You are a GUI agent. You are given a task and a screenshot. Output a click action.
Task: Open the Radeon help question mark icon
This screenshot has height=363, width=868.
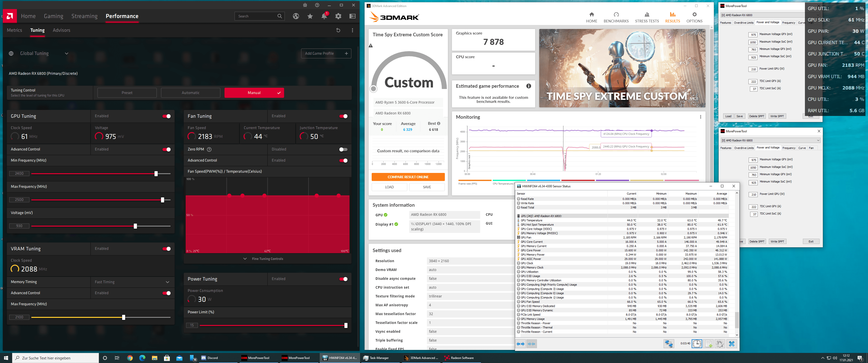[x=317, y=5]
